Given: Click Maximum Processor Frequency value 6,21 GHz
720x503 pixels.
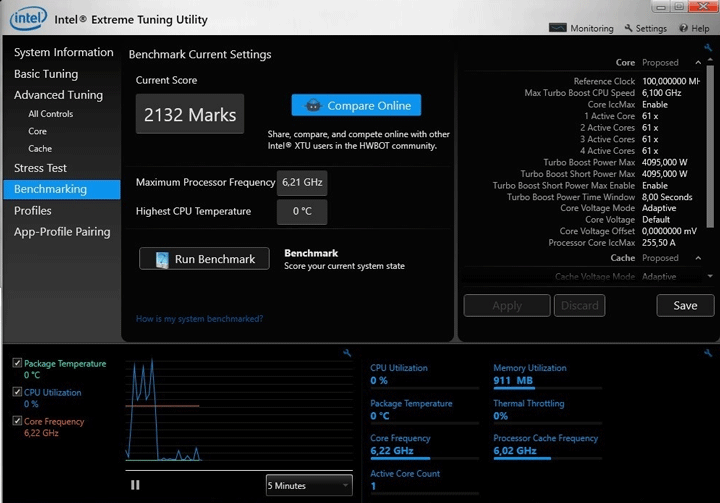Looking at the screenshot, I should click(x=302, y=182).
